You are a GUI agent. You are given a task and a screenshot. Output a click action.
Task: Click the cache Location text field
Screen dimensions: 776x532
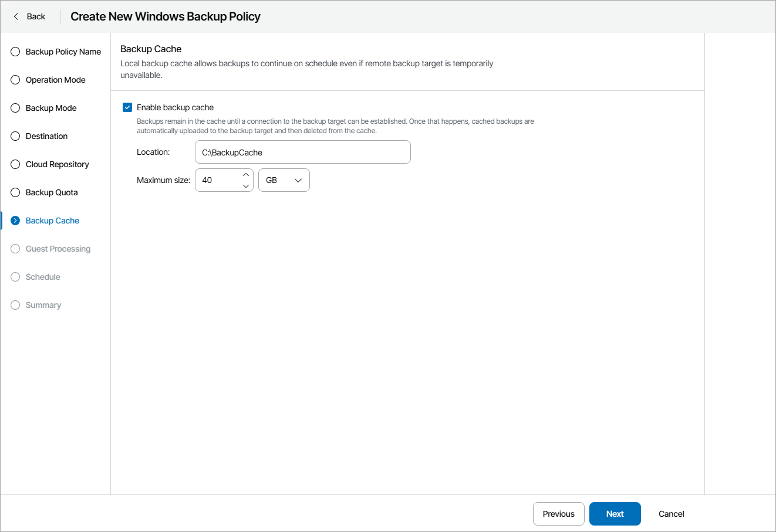[302, 152]
